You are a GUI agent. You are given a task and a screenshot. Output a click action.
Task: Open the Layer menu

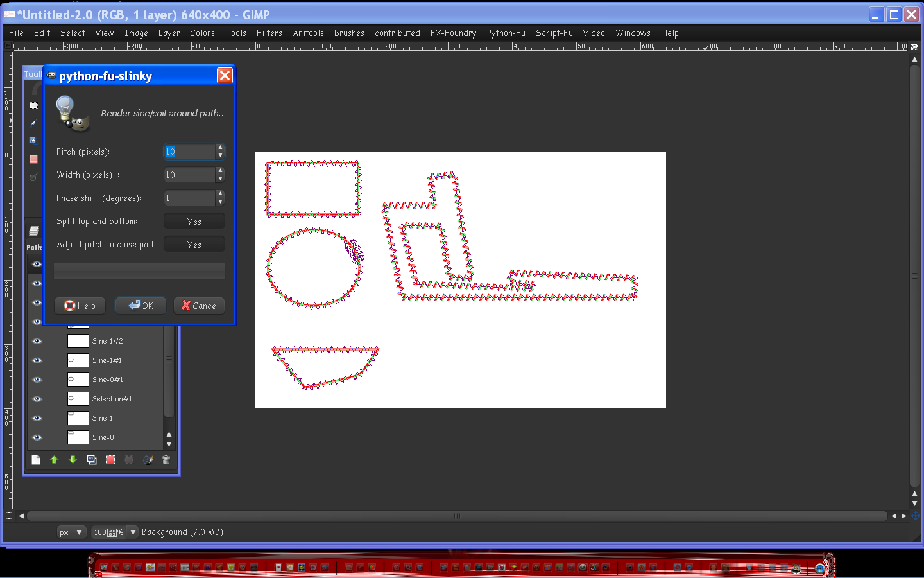pos(169,33)
